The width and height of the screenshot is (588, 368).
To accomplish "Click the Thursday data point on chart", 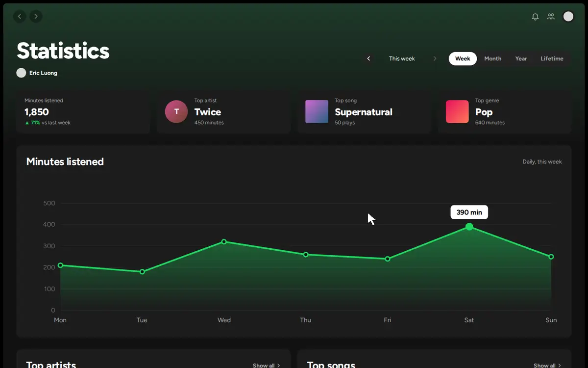I will (306, 255).
